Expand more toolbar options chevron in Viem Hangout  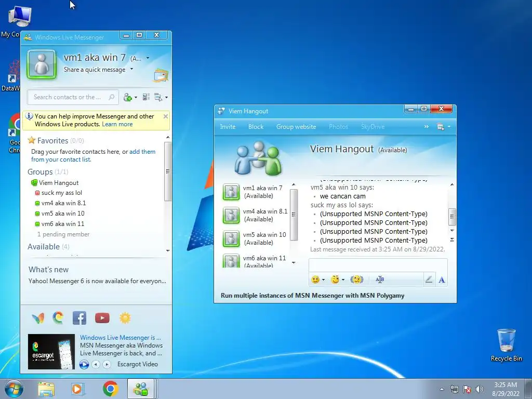[x=427, y=127]
